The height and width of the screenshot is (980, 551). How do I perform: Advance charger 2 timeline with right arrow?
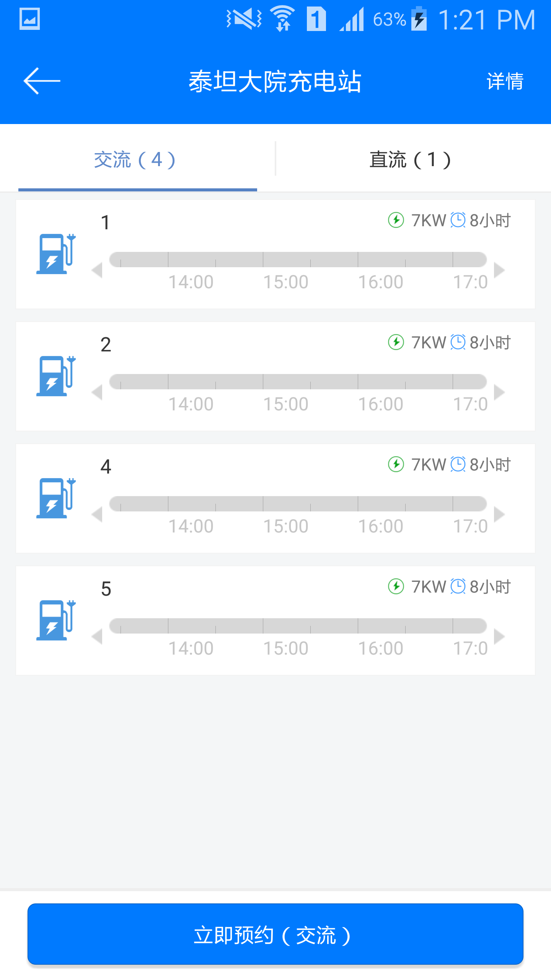(x=499, y=392)
